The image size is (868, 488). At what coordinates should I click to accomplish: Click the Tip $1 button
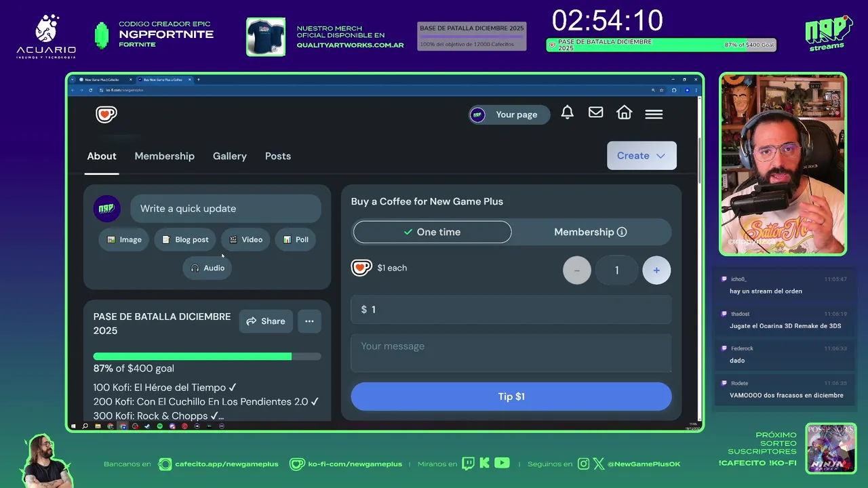511,396
